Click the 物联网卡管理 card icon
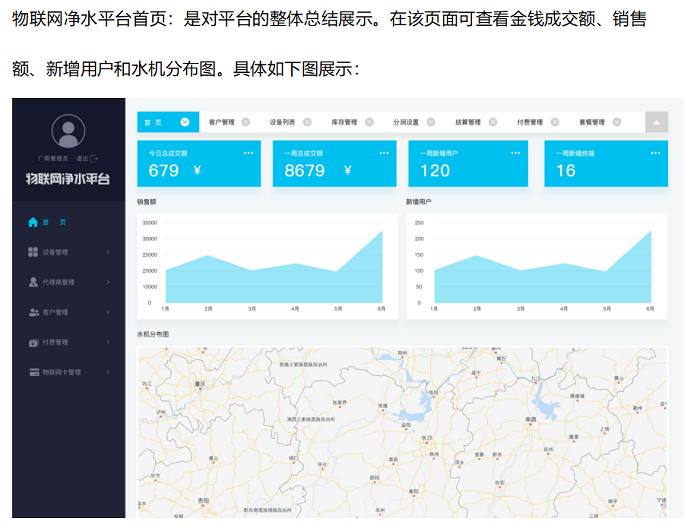The image size is (700, 531). [34, 372]
